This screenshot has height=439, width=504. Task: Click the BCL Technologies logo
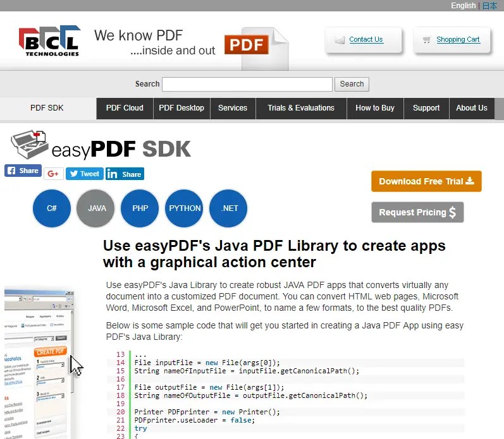coord(49,41)
